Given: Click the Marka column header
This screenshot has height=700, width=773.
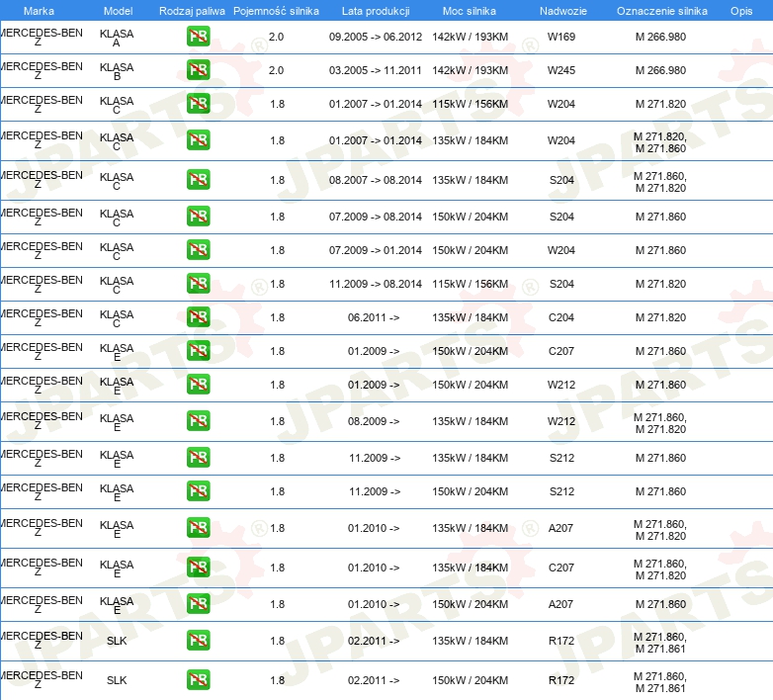Looking at the screenshot, I should click(x=39, y=11).
